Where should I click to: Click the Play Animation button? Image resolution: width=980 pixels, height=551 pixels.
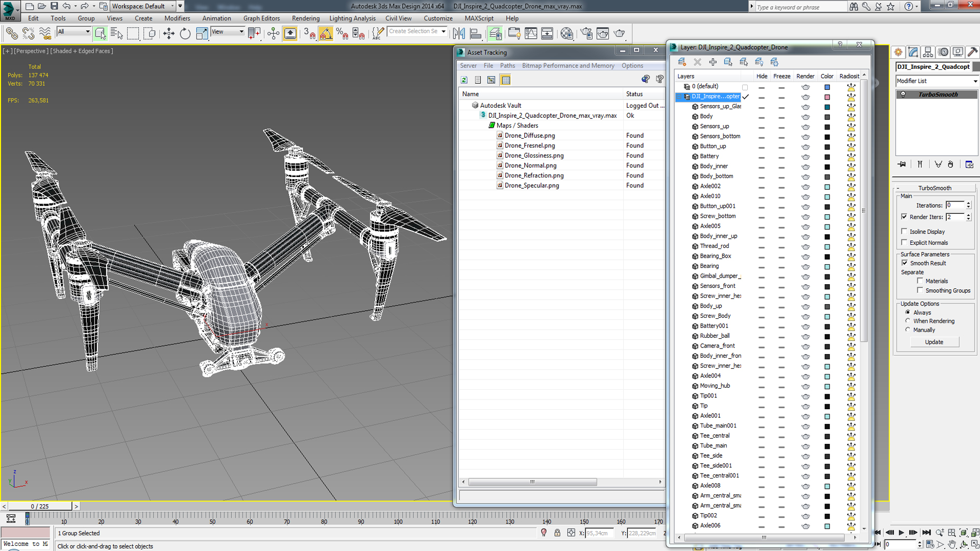click(901, 532)
